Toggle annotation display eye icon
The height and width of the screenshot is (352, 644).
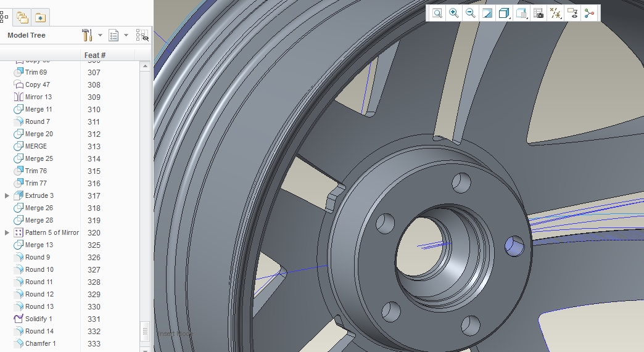click(572, 13)
